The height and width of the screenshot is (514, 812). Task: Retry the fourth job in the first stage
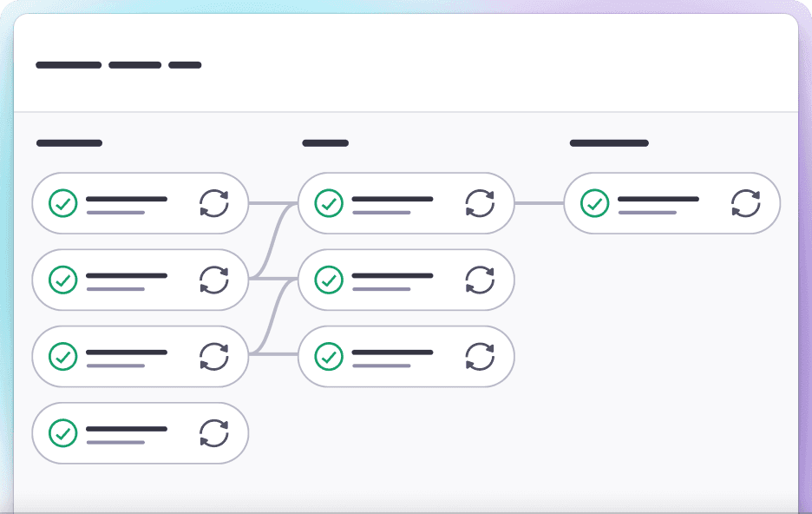[x=214, y=432]
